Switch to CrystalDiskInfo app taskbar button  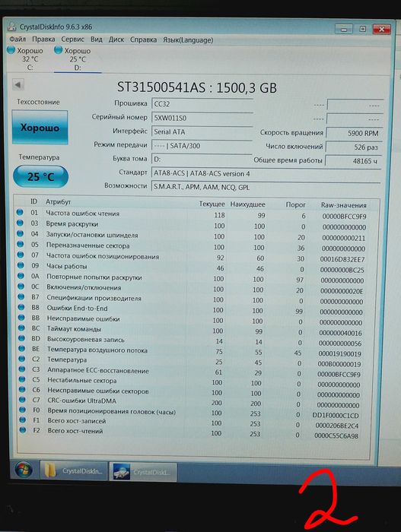pos(143,472)
